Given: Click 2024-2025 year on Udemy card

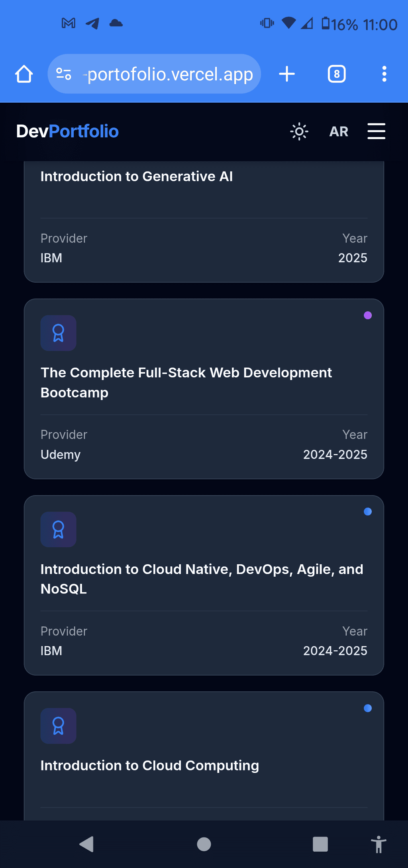Looking at the screenshot, I should [335, 454].
